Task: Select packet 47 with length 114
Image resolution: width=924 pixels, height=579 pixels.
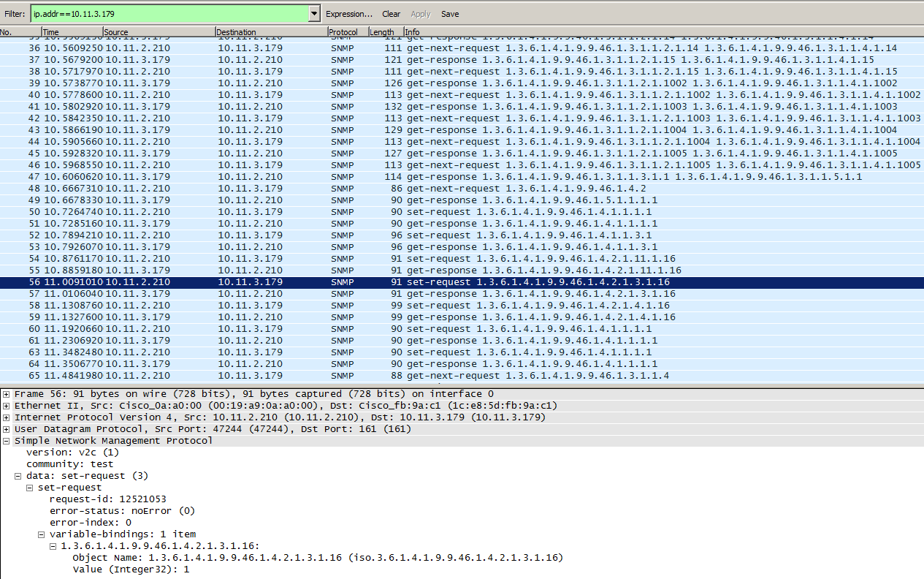Action: (x=462, y=177)
